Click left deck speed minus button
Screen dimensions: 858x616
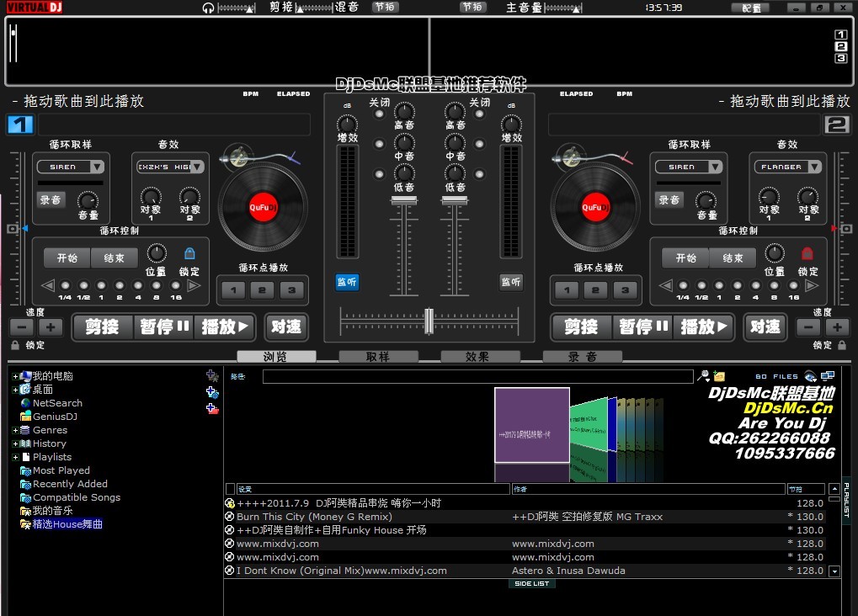pos(21,327)
